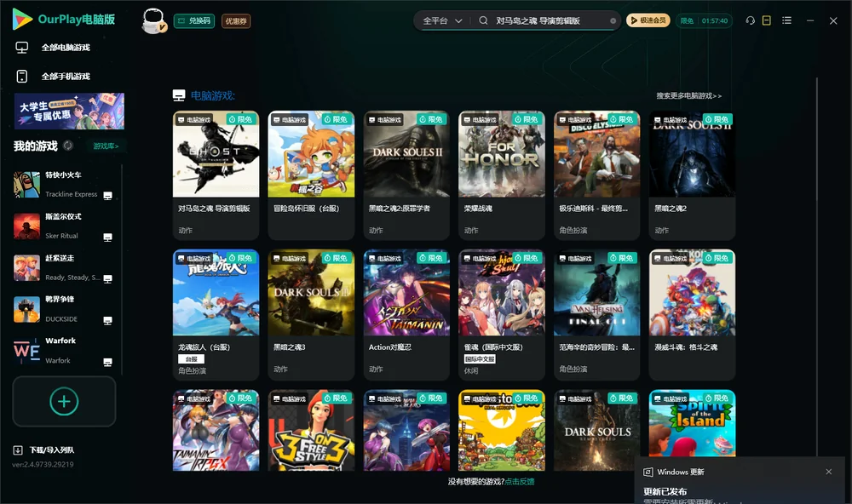Open the 游戏库> link

(106, 146)
